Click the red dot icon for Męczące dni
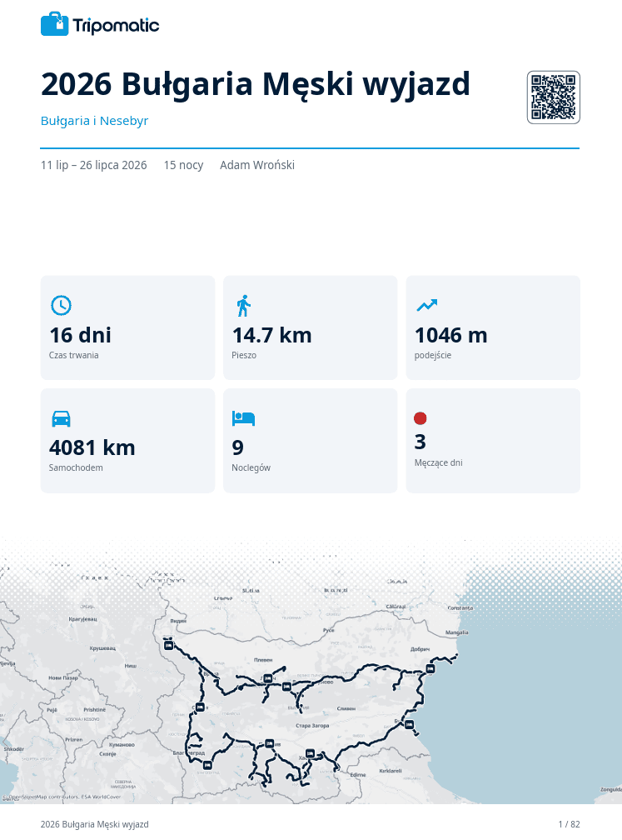Image resolution: width=622 pixels, height=840 pixels. tap(420, 418)
